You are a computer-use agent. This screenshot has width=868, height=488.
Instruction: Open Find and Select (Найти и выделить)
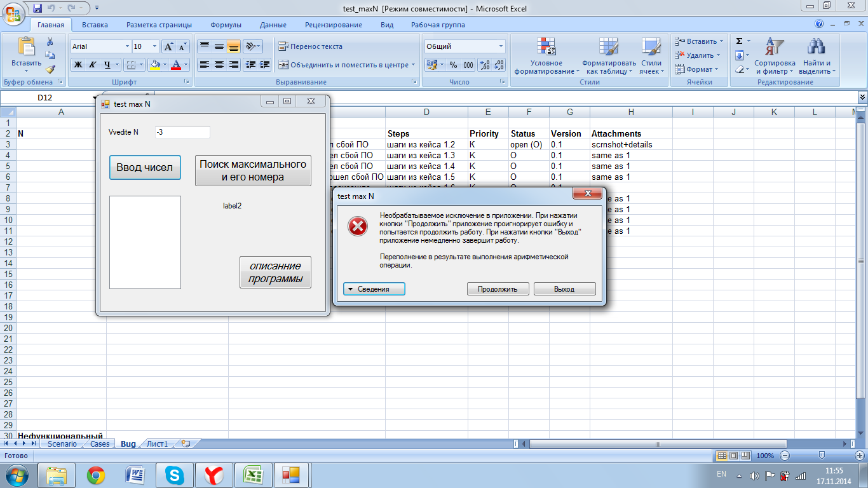816,56
